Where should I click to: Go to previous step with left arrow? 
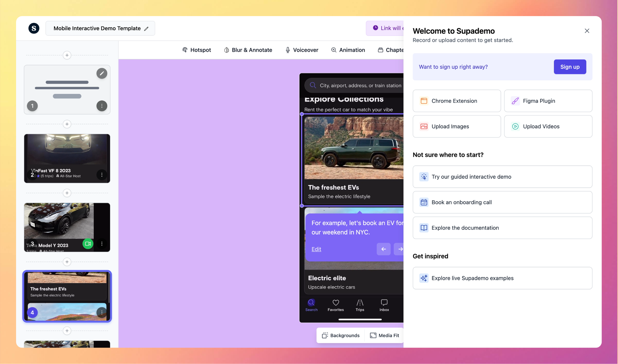383,249
